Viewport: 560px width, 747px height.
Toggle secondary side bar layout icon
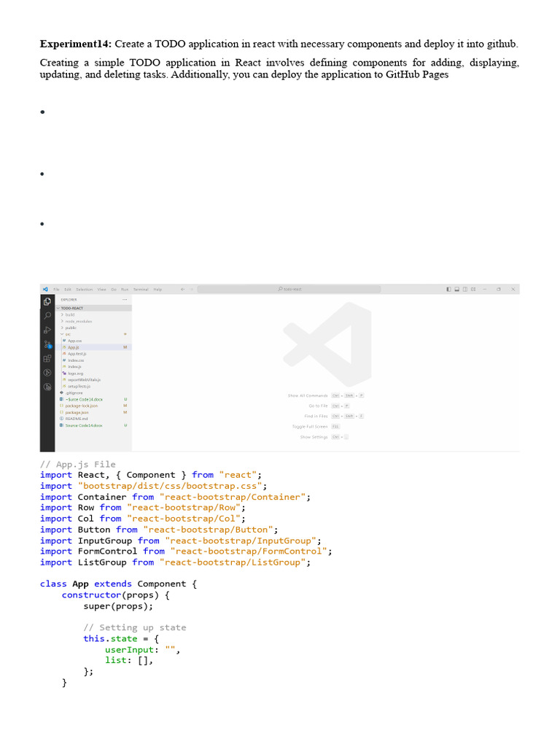(464, 289)
